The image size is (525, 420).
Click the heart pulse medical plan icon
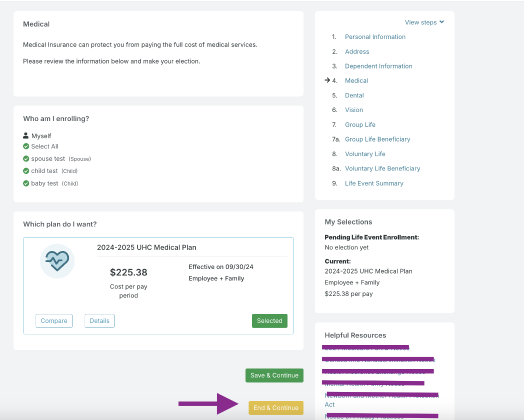coord(57,261)
